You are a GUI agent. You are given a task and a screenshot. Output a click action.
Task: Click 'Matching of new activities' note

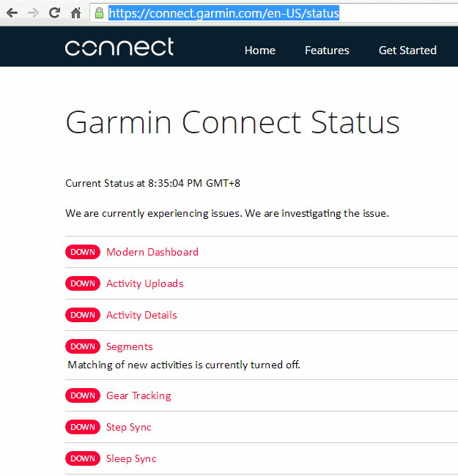click(184, 365)
